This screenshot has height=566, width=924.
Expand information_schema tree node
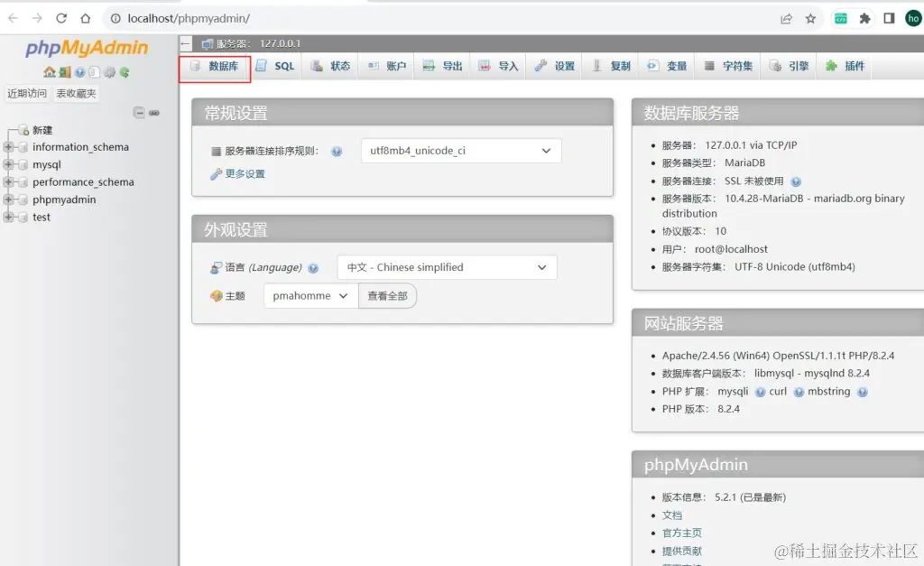(x=8, y=147)
